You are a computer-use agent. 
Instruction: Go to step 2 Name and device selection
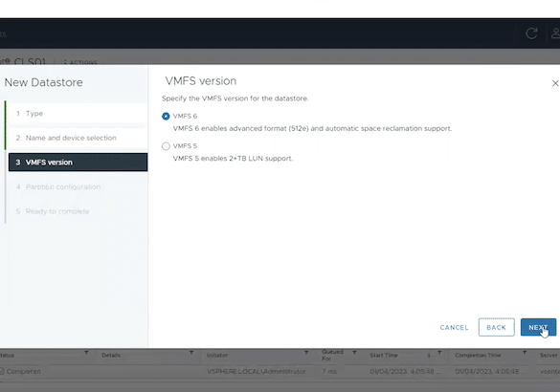pos(78,138)
